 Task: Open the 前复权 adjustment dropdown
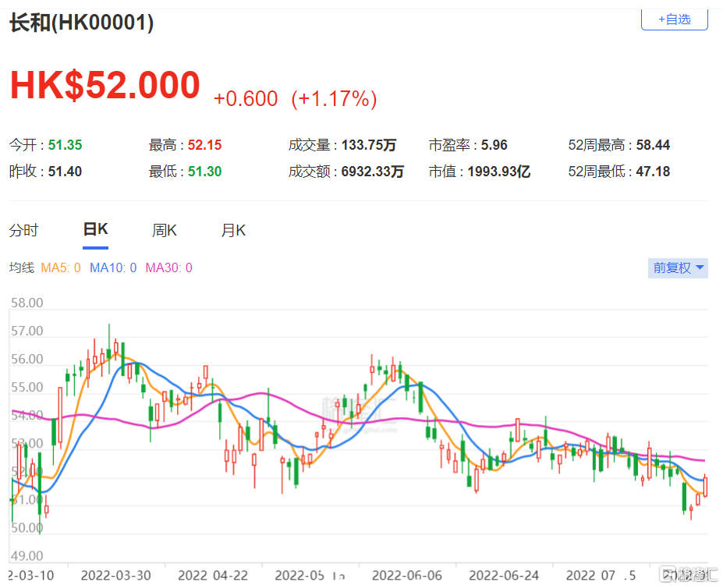point(678,268)
